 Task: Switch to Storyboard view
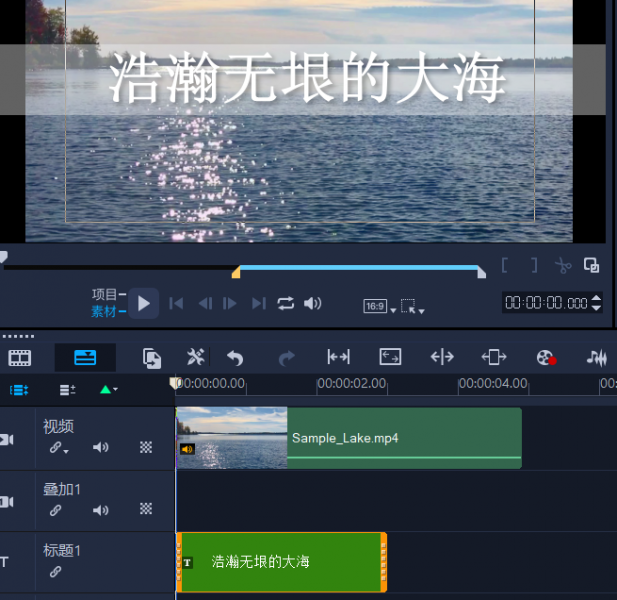coord(20,358)
